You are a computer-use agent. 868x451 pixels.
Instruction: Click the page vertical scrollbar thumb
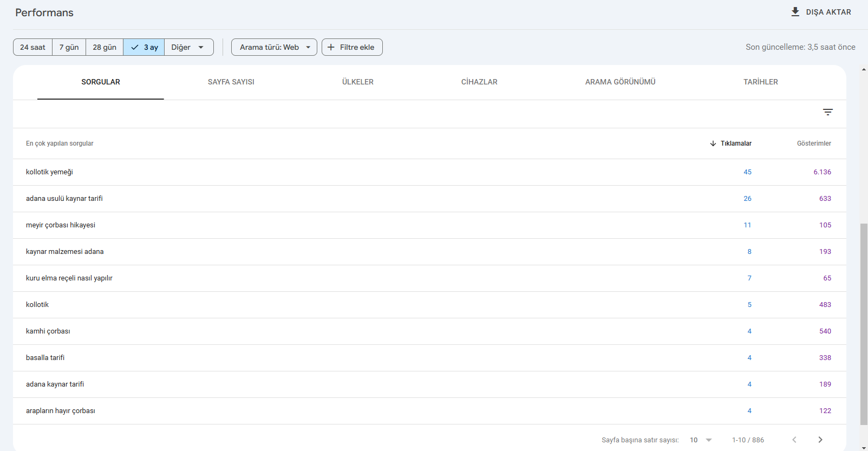pyautogui.click(x=864, y=324)
